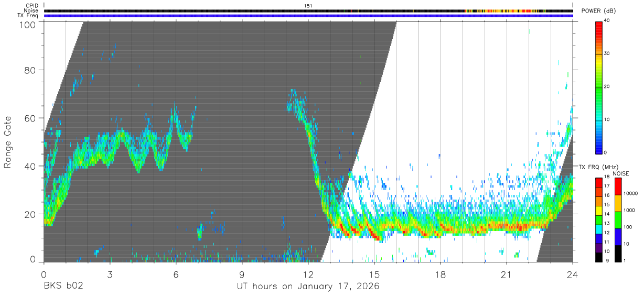Click the '30' tick on POWER colorbar
The width and height of the screenshot is (644, 297).
608,54
